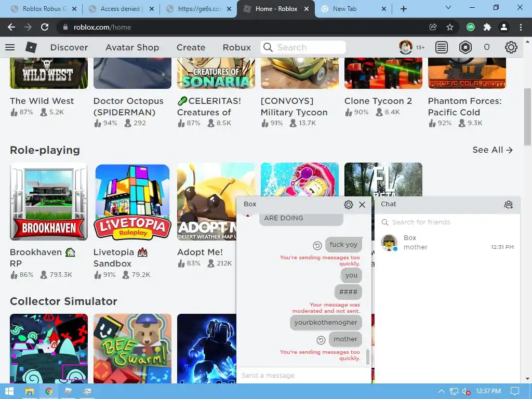Open the Robux menu
Viewport: 532px width, 399px height.
point(236,47)
